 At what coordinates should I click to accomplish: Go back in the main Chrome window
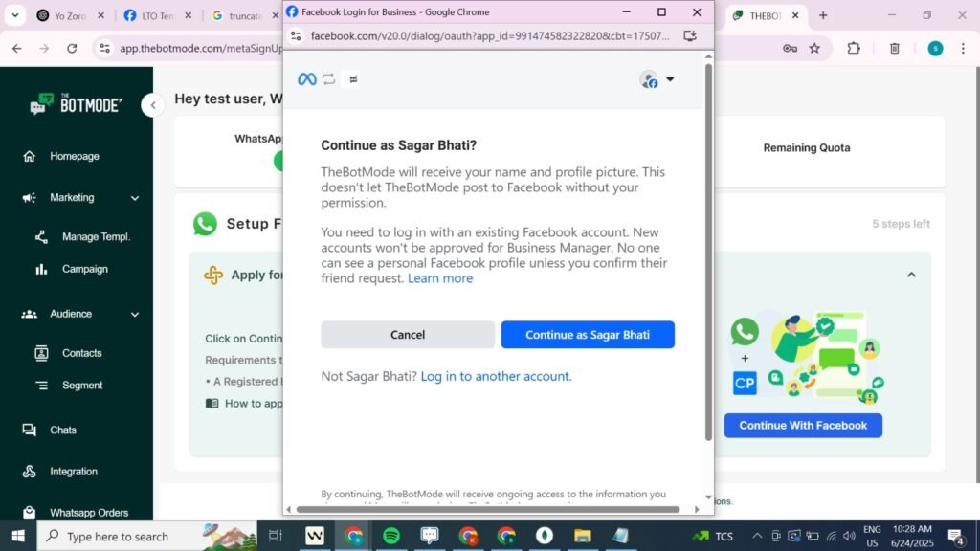17,48
